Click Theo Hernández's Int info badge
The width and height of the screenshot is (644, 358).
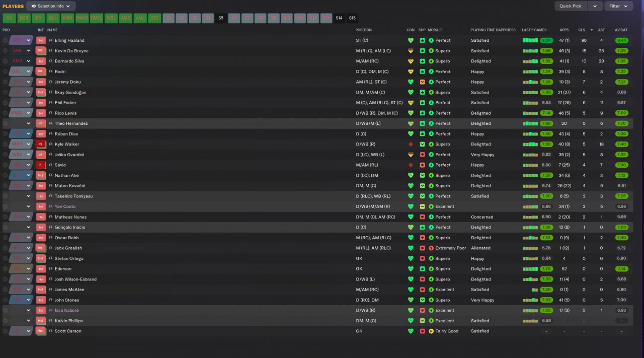(x=41, y=123)
